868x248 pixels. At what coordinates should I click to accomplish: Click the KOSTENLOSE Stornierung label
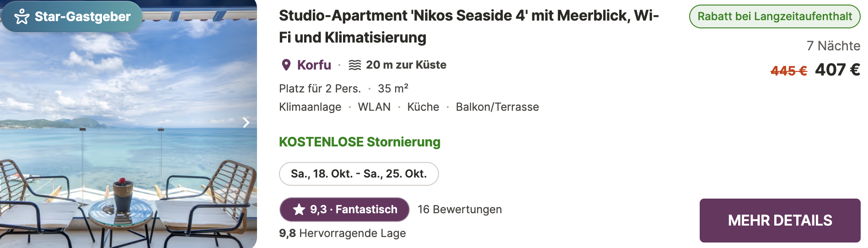click(360, 142)
